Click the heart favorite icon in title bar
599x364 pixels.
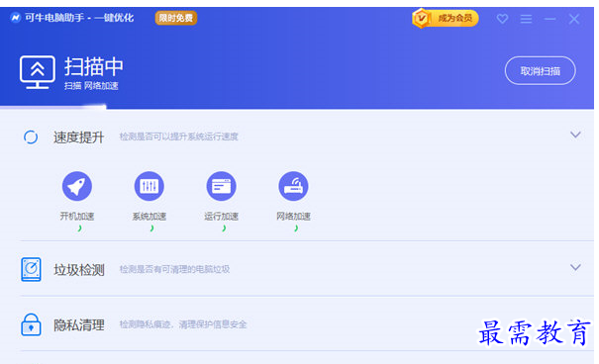pos(502,19)
